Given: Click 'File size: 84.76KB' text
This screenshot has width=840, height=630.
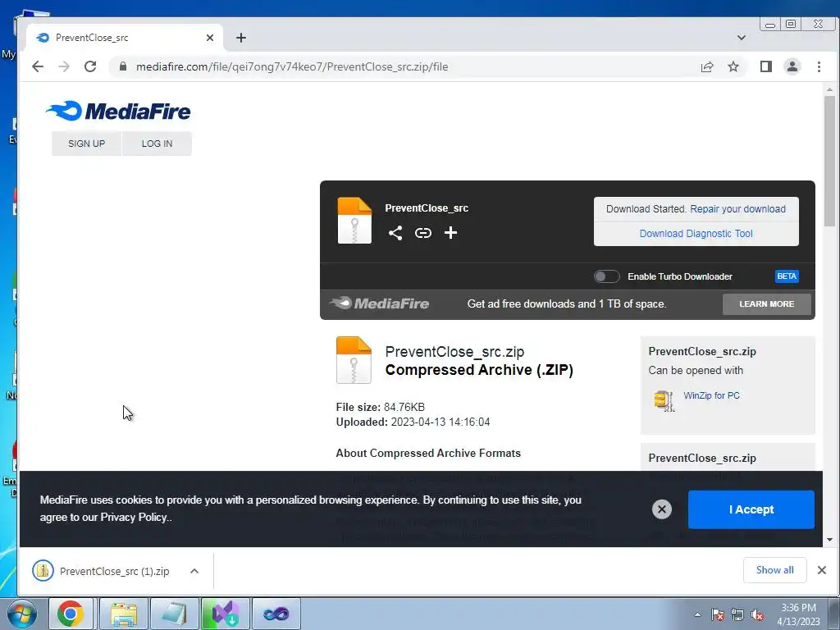Looking at the screenshot, I should coord(381,407).
